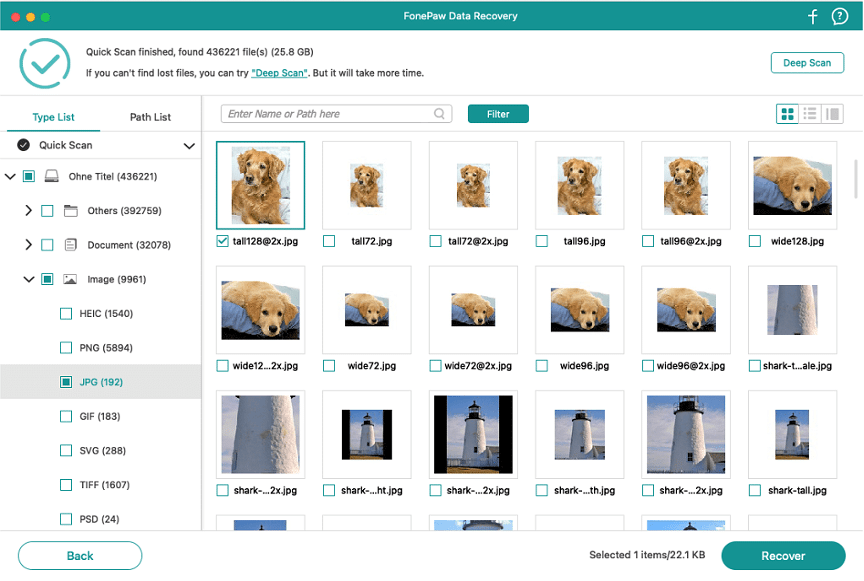Open the tall96.jpg thumbnail
Image resolution: width=864 pixels, height=581 pixels.
pyautogui.click(x=579, y=185)
